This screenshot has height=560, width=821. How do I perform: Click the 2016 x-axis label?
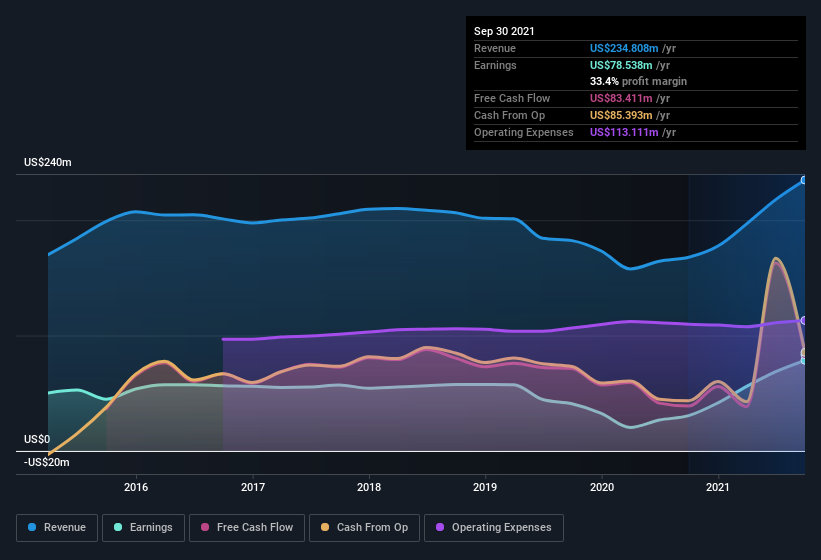[136, 487]
